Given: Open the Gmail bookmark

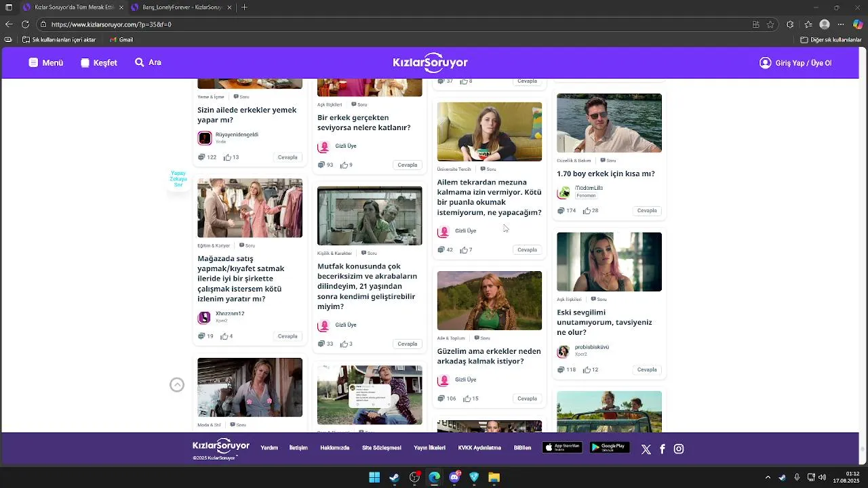Looking at the screenshot, I should pos(121,40).
